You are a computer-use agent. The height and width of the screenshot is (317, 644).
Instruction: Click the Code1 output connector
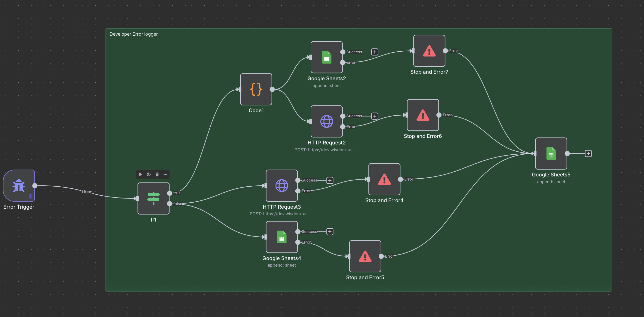click(x=272, y=89)
